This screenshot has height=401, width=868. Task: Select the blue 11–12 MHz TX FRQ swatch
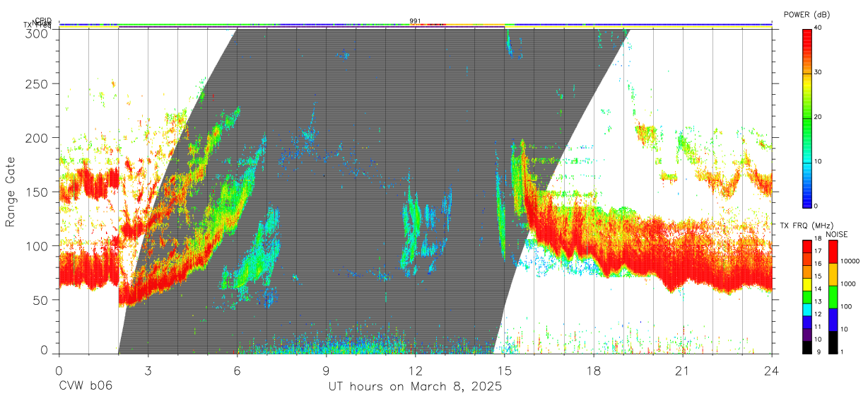point(807,322)
